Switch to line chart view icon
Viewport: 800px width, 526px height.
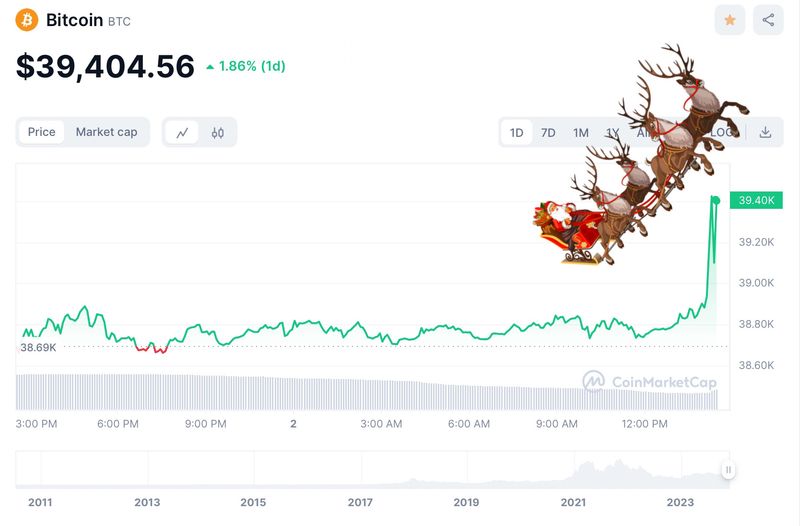point(182,133)
